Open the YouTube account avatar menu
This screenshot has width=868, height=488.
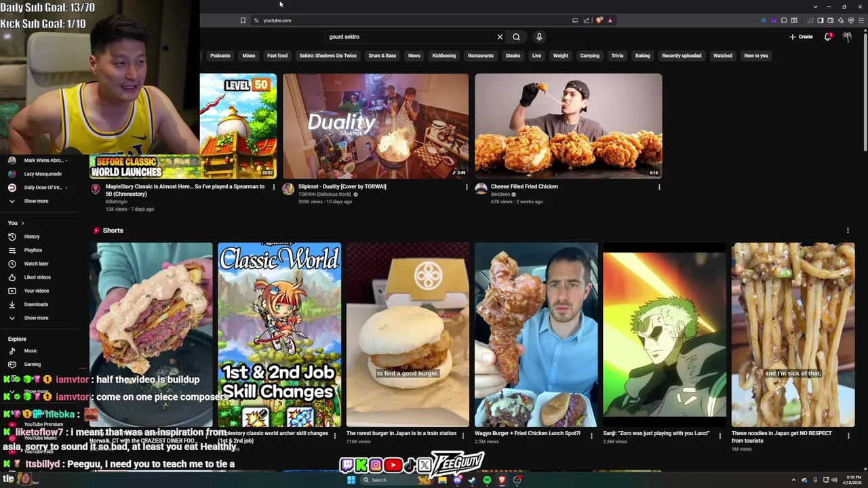coord(847,37)
